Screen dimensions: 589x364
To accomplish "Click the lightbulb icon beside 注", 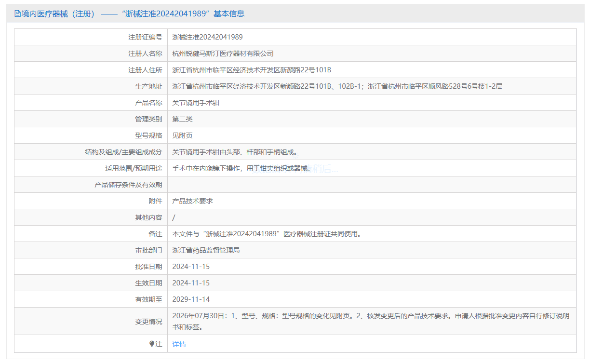I will pyautogui.click(x=152, y=344).
